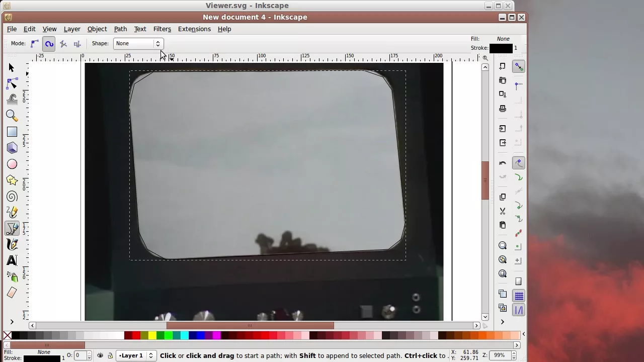644x362 pixels.
Task: Select the Eraser tool
Action: 12,293
